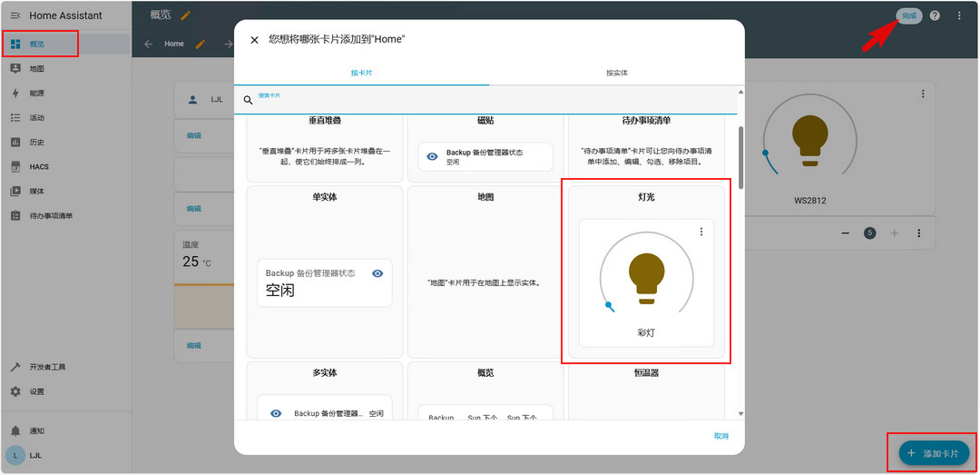Switch to the 按卡片 tab
Viewport: 980px width, 475px height.
pos(361,73)
